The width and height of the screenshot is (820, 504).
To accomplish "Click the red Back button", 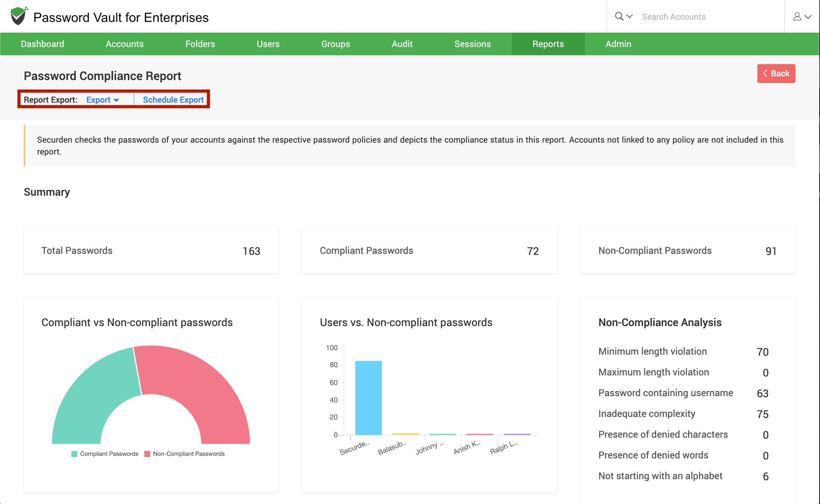I will tap(776, 73).
